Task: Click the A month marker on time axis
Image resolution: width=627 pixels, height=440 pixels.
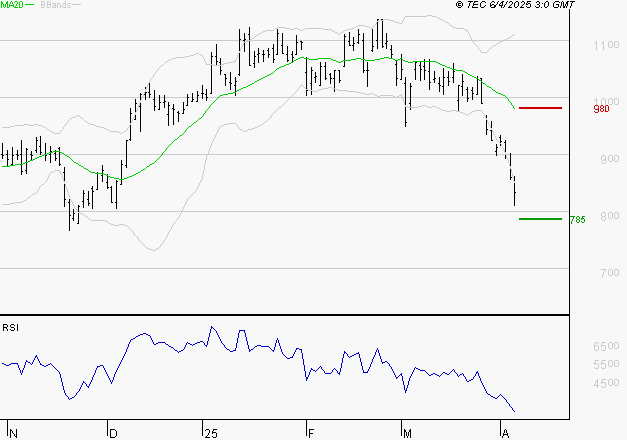Action: tap(504, 433)
